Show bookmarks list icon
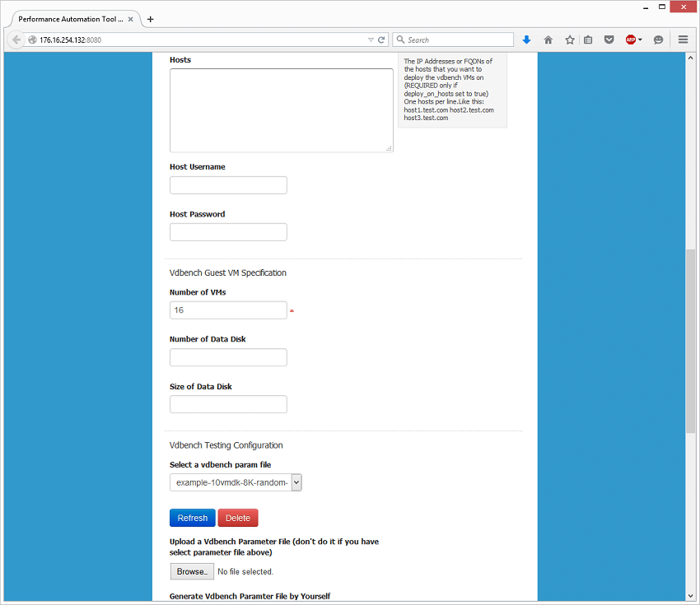Image resolution: width=700 pixels, height=605 pixels. [588, 40]
